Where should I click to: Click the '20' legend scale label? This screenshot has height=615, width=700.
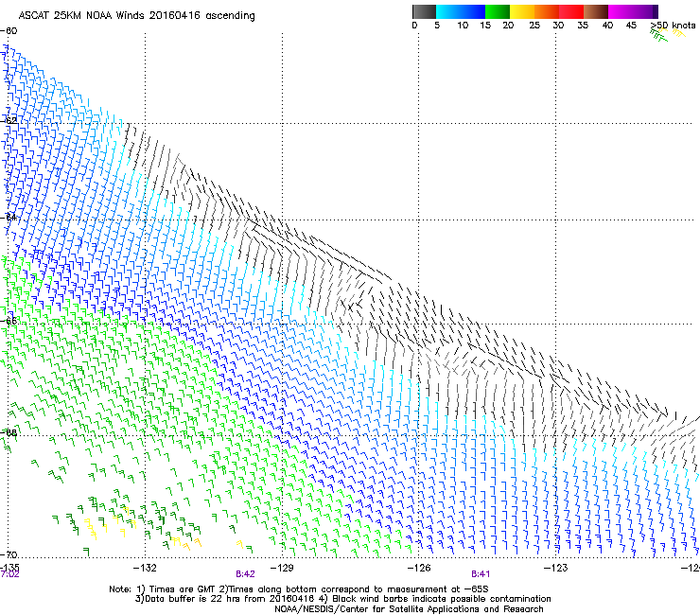(508, 26)
